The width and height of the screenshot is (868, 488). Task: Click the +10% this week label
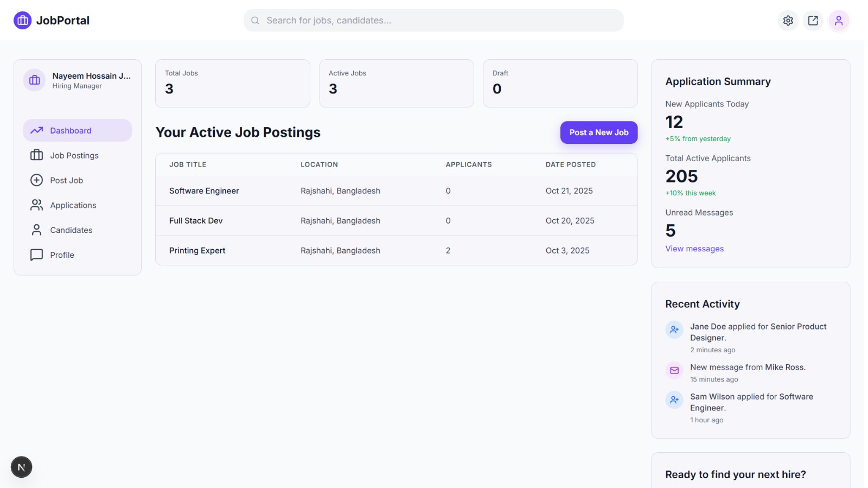(691, 193)
